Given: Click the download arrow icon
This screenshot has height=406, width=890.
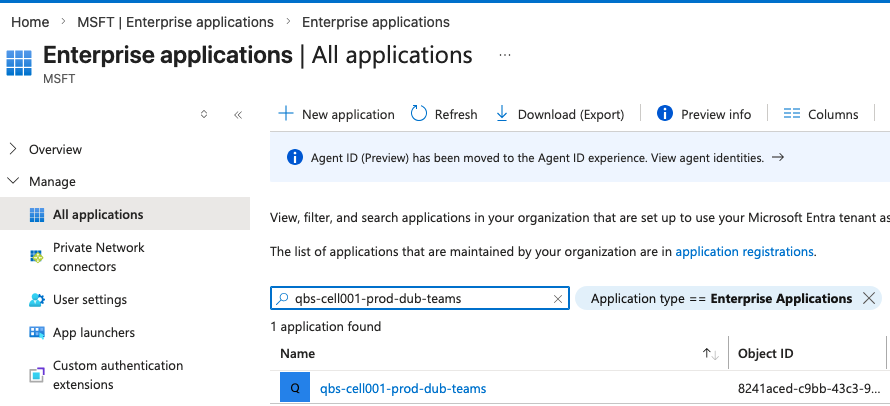Looking at the screenshot, I should point(502,114).
